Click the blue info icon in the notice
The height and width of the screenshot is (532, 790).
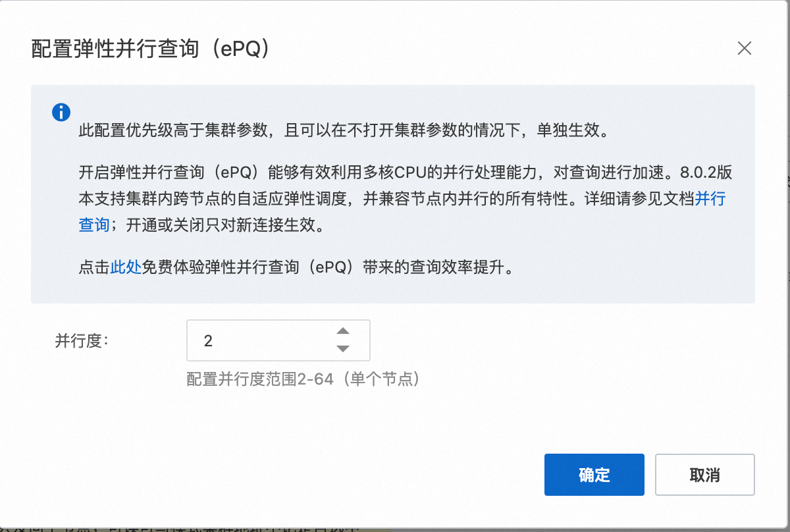coord(61,112)
